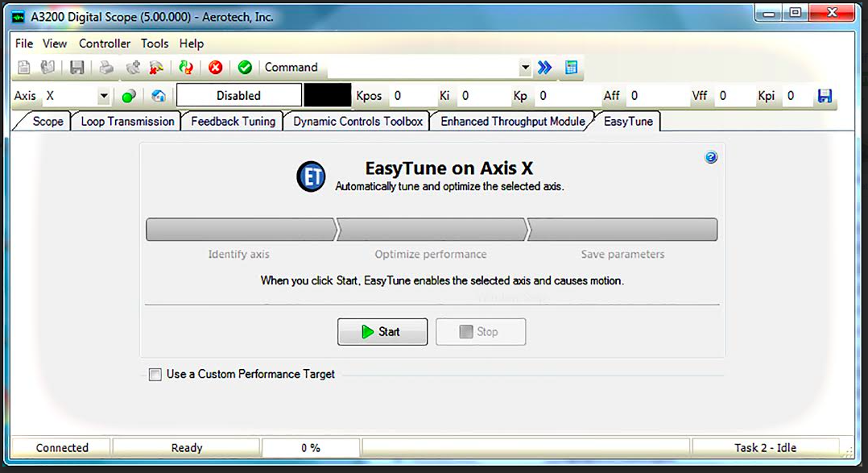Click the Identify axis step label
This screenshot has height=473, width=868.
pyautogui.click(x=238, y=254)
